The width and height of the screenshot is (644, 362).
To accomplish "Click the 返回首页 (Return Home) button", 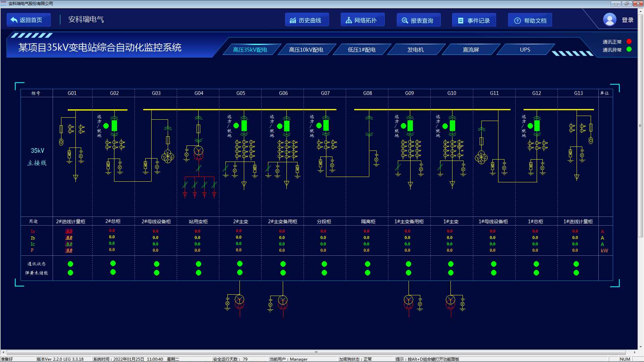I will pos(29,19).
